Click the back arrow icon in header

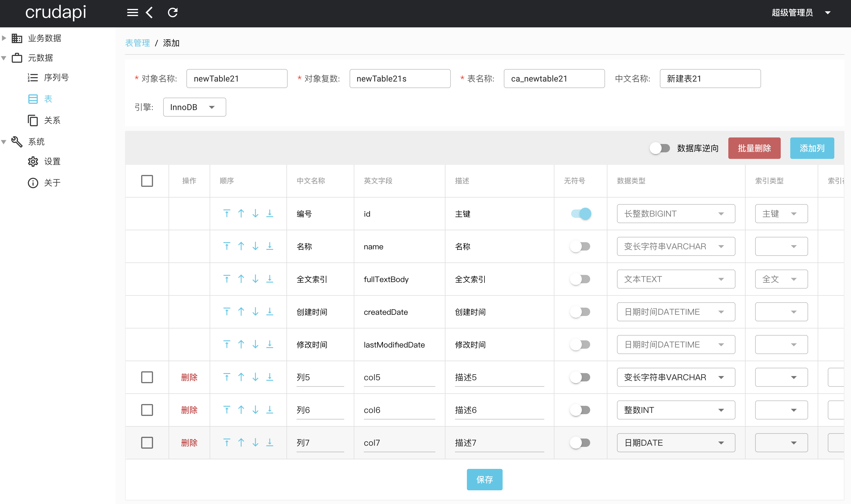coord(149,12)
